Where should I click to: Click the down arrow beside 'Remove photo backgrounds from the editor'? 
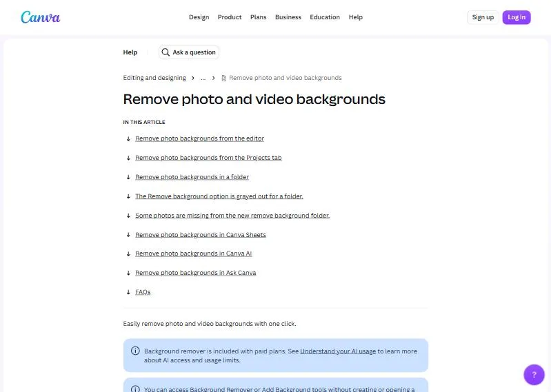[x=128, y=138]
